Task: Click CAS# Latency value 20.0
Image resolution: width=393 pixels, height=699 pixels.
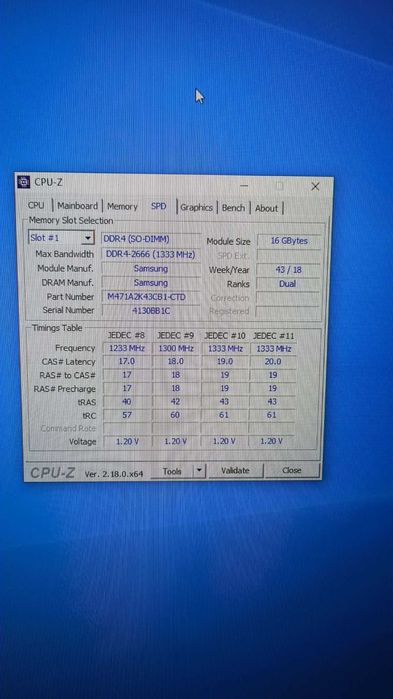Action: (x=273, y=362)
